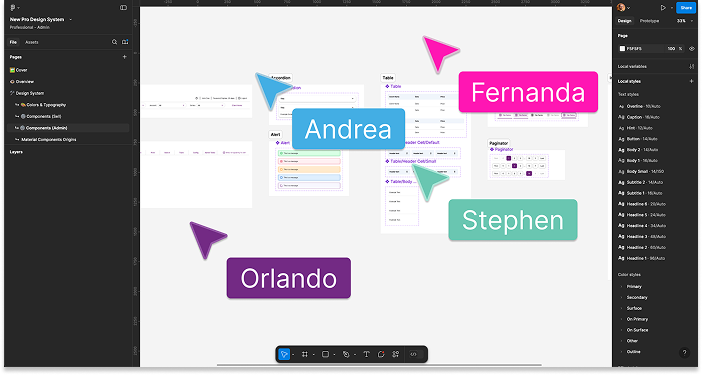
Task: Expand the Primary color styles group
Action: click(634, 286)
